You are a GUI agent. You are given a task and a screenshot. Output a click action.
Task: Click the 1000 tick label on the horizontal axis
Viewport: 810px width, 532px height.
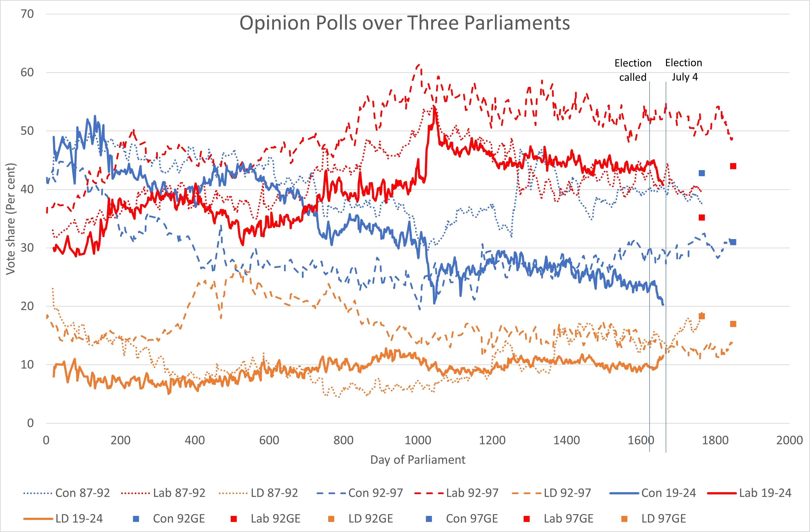(418, 441)
